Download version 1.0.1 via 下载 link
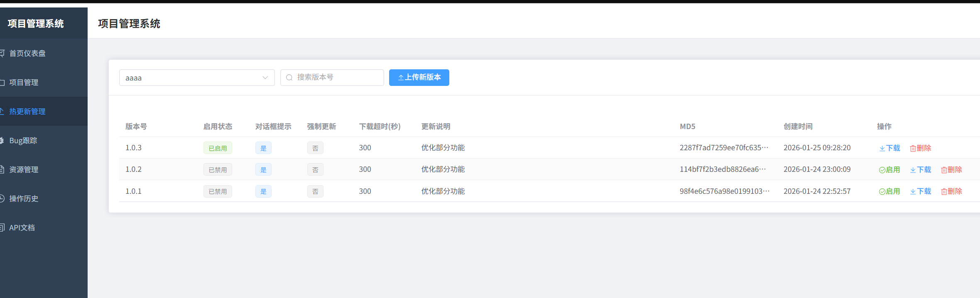The image size is (980, 298). click(921, 191)
